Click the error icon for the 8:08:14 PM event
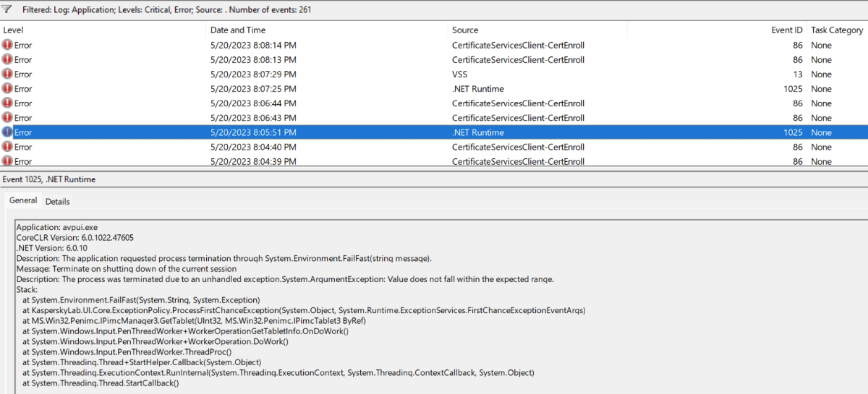 tap(7, 46)
